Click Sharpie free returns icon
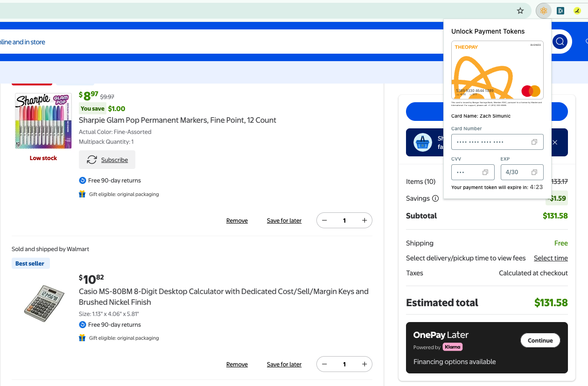588x386 pixels. [x=83, y=181]
